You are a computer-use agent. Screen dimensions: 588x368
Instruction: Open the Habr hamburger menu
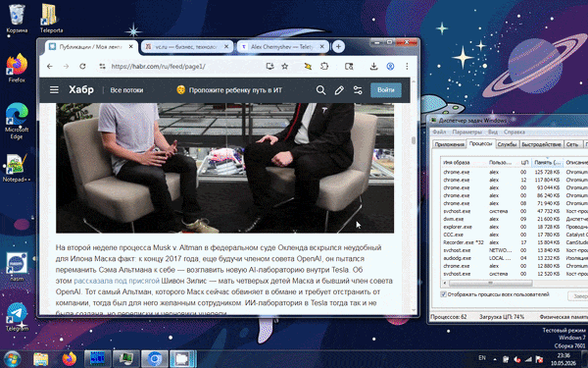[x=54, y=90]
